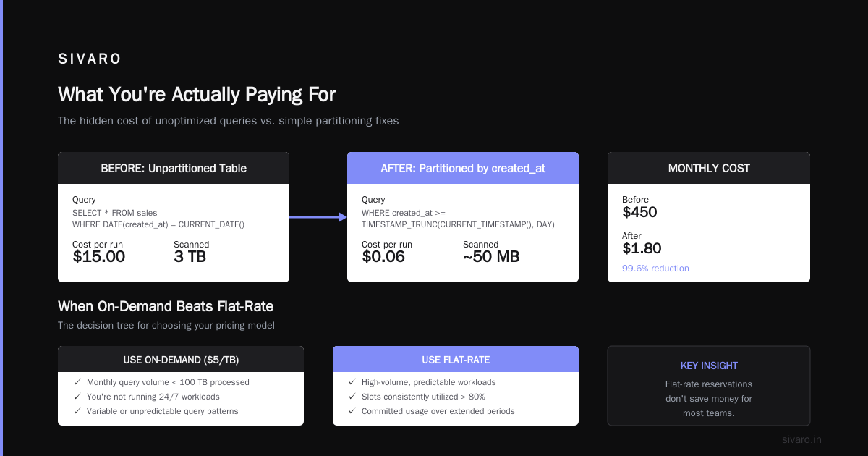Click checkmark beside 'not running 24/7 workloads'

click(x=77, y=397)
